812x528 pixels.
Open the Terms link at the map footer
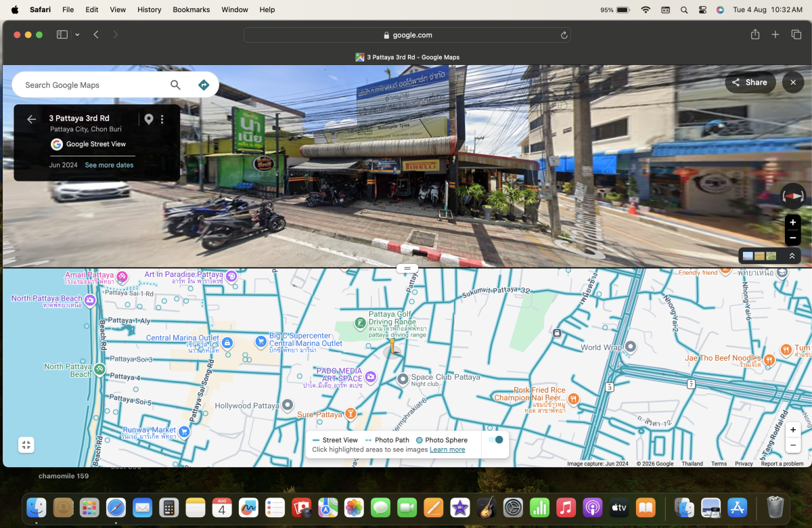click(x=719, y=464)
